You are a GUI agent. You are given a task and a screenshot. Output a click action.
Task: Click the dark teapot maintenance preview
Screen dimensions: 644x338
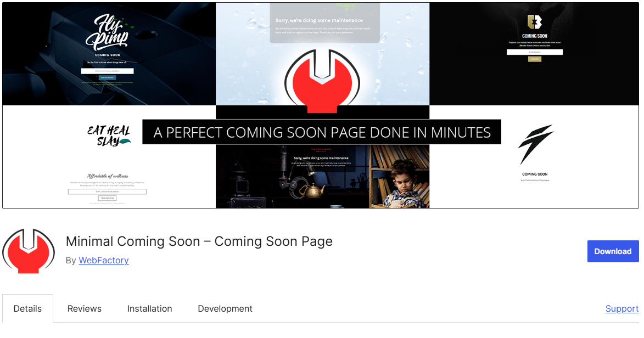coord(293,176)
